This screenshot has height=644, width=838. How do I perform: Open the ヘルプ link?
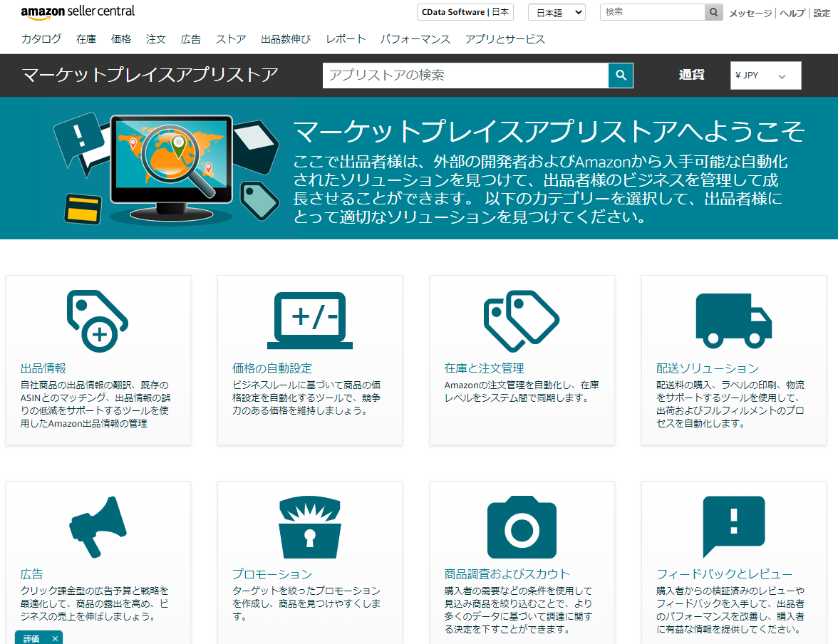click(792, 14)
